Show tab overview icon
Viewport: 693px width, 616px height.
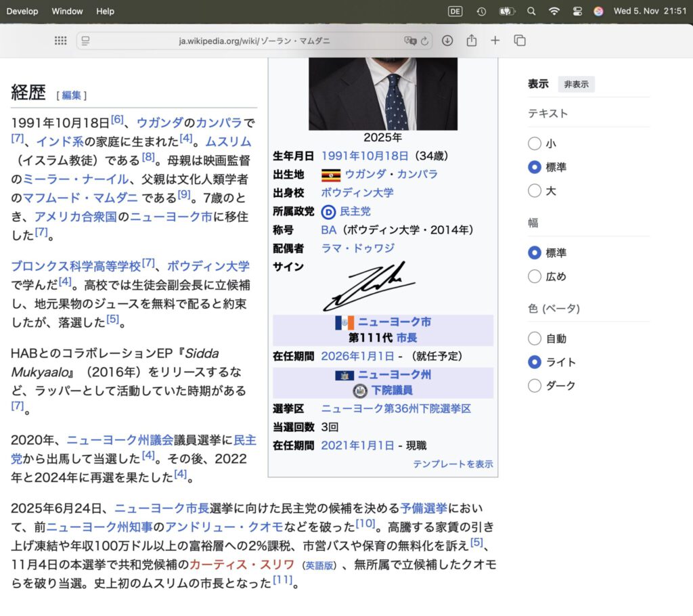(520, 41)
